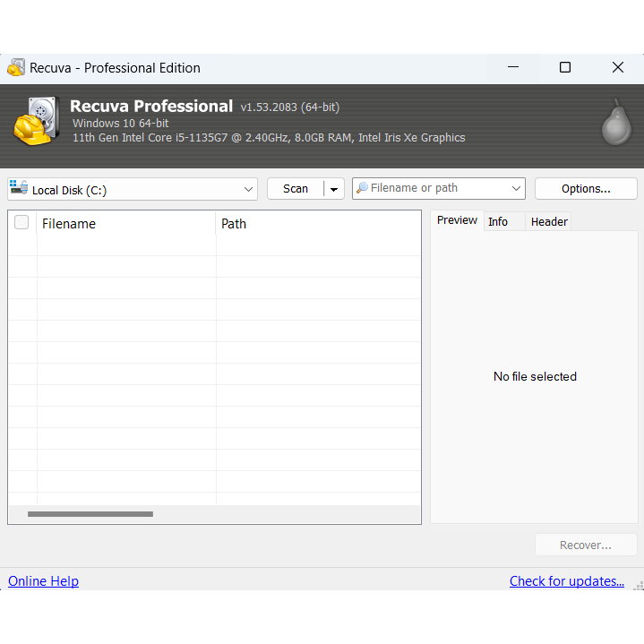Expand the Filename or path filter dropdown

[x=515, y=188]
